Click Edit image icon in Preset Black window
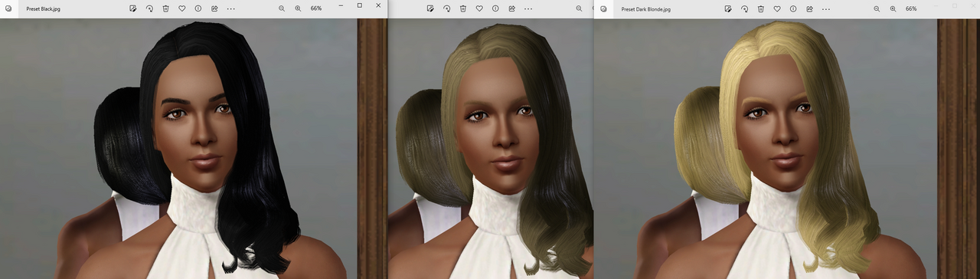 point(133,8)
